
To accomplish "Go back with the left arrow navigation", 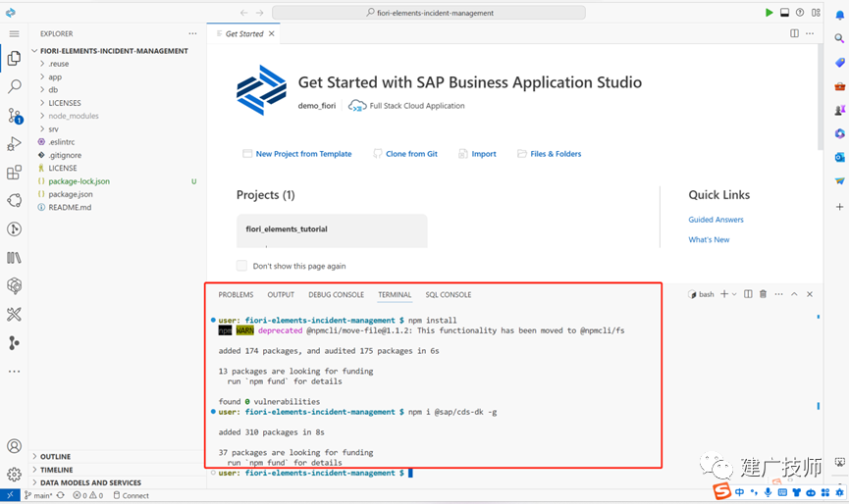I will point(244,13).
